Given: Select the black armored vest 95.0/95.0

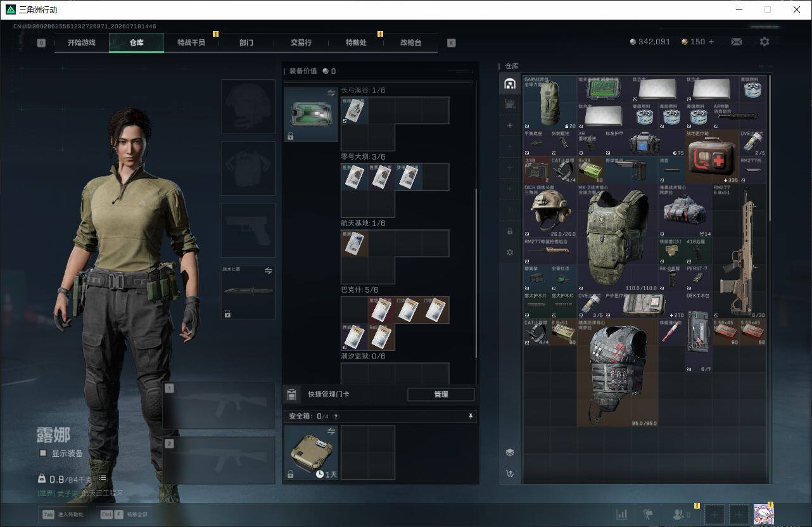Looking at the screenshot, I should pos(617,372).
